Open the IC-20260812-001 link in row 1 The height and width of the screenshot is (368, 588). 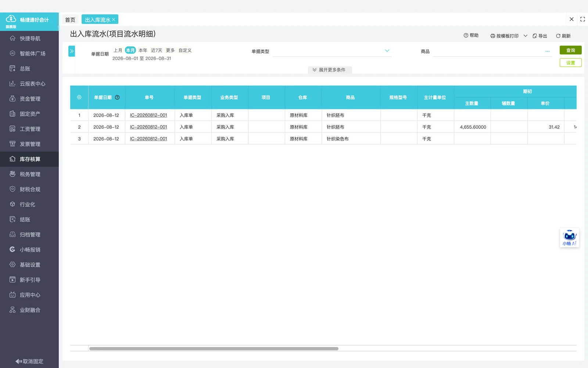point(148,115)
